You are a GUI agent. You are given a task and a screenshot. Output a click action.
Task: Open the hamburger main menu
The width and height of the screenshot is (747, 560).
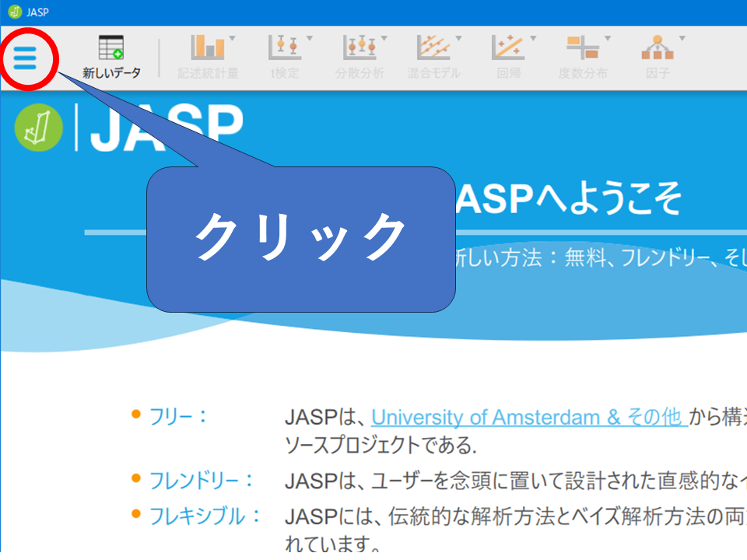coord(25,58)
